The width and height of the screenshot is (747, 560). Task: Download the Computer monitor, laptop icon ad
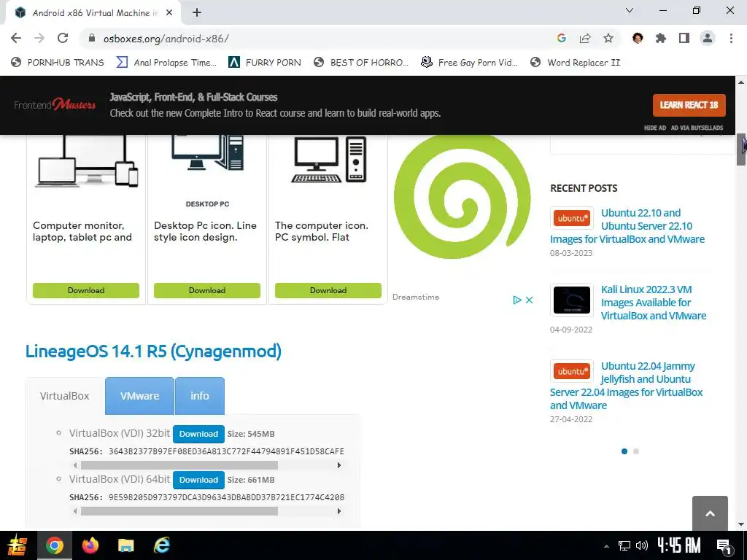86,290
